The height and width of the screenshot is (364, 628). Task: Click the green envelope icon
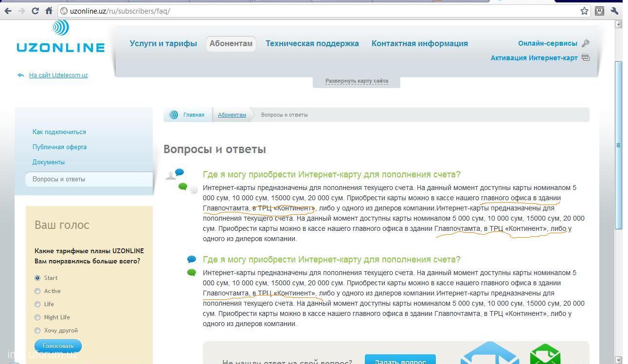click(545, 354)
